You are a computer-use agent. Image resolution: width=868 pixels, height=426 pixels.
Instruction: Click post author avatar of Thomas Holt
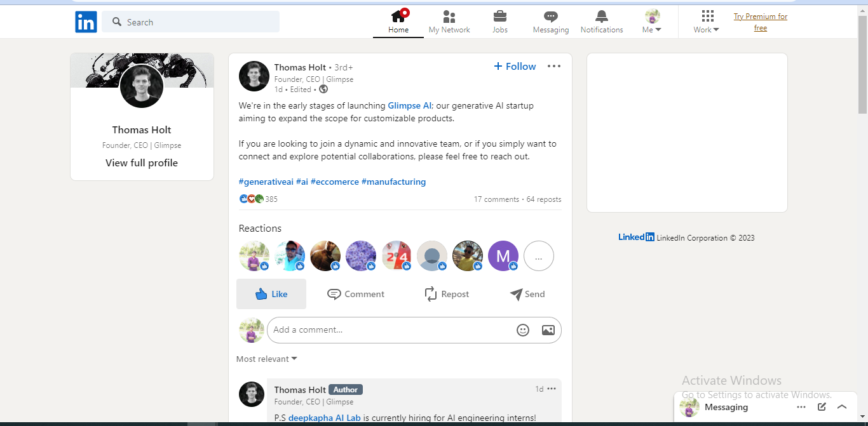254,76
